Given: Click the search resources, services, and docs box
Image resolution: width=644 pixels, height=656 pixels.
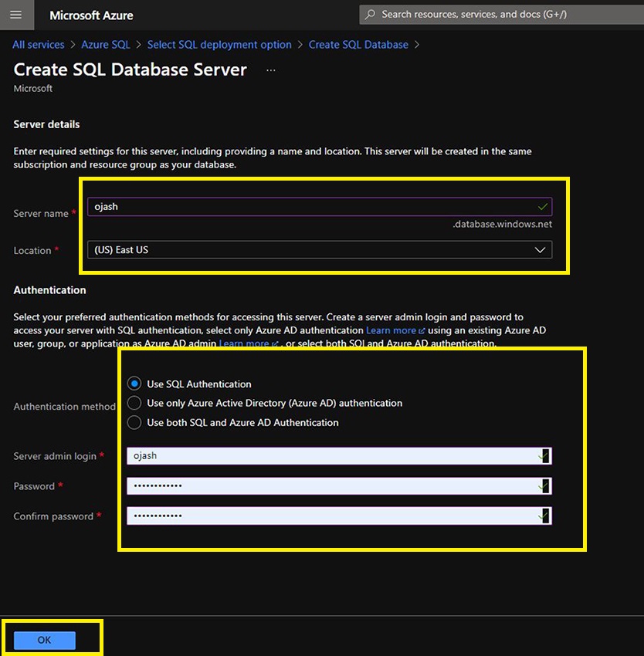Looking at the screenshot, I should click(x=502, y=15).
